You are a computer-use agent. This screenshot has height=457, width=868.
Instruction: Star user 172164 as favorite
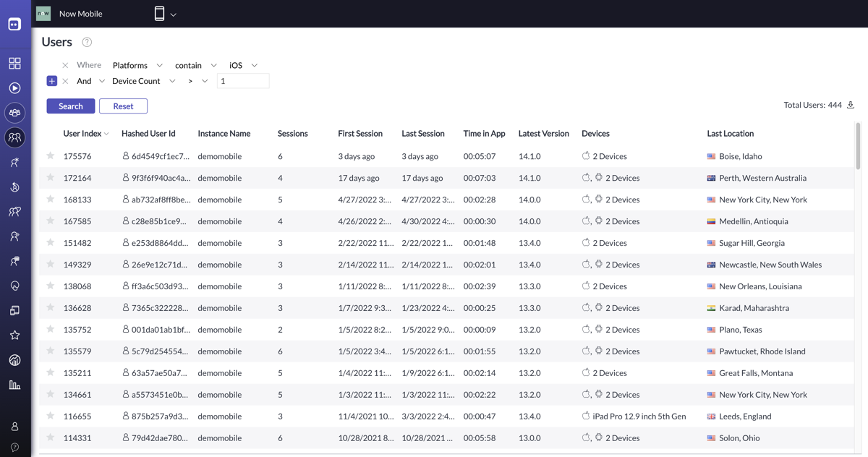coord(51,178)
